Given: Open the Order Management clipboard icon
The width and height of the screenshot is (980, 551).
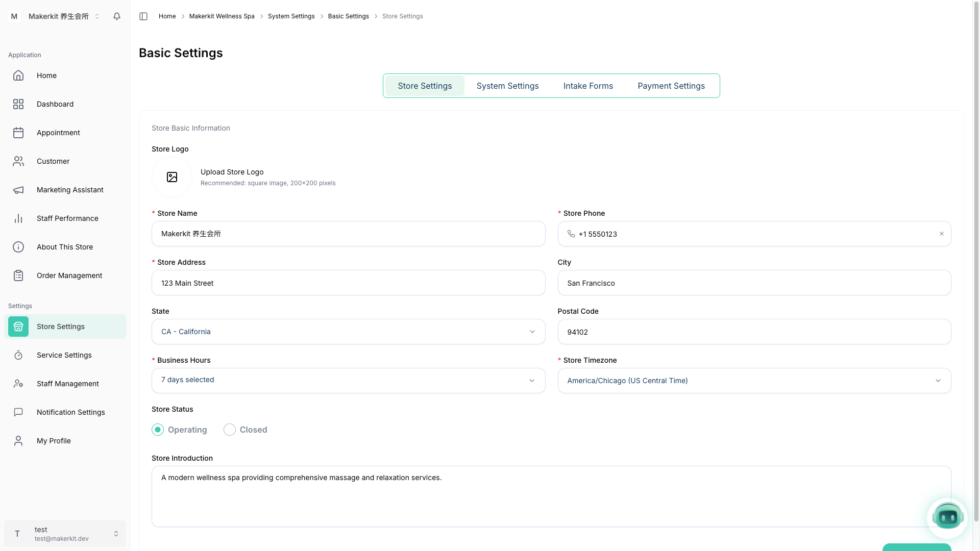Looking at the screenshot, I should tap(18, 275).
